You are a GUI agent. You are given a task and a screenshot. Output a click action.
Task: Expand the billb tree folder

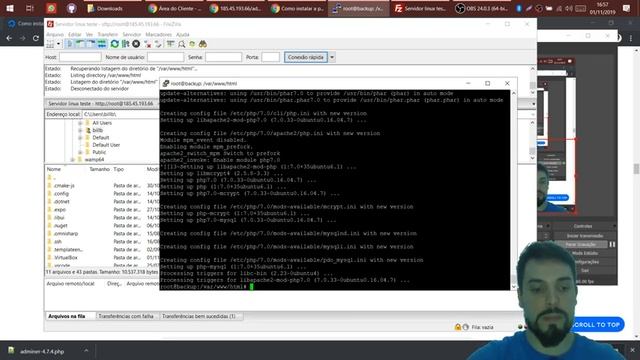[80, 130]
